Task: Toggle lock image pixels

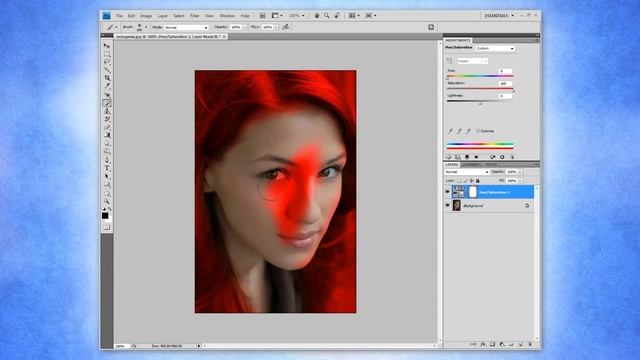Action: pyautogui.click(x=465, y=180)
